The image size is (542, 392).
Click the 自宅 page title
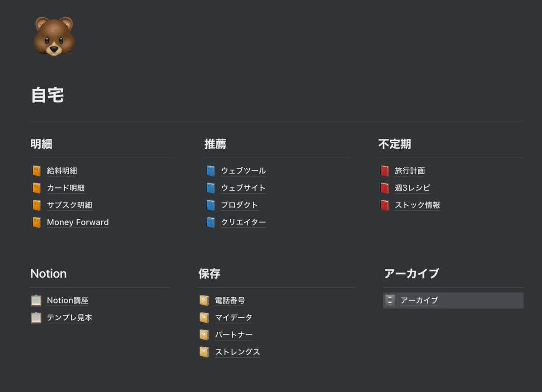pyautogui.click(x=47, y=95)
